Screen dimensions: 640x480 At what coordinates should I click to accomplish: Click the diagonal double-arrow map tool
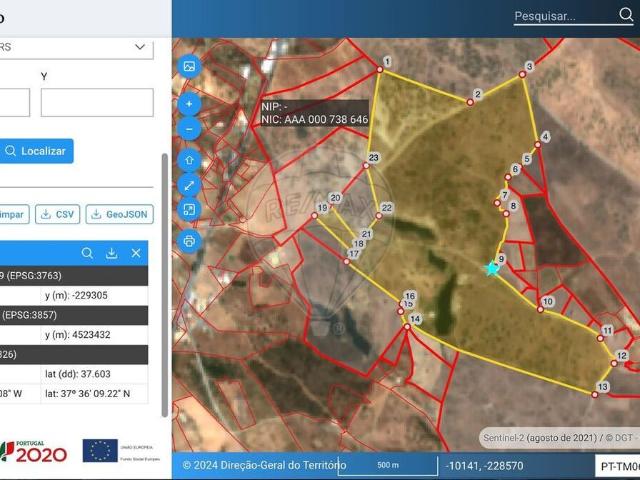[x=189, y=185]
